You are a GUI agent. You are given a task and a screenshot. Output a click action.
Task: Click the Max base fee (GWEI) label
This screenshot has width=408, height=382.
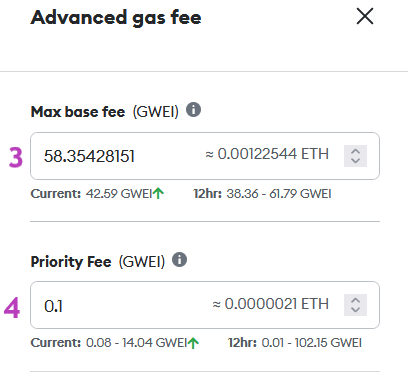105,112
